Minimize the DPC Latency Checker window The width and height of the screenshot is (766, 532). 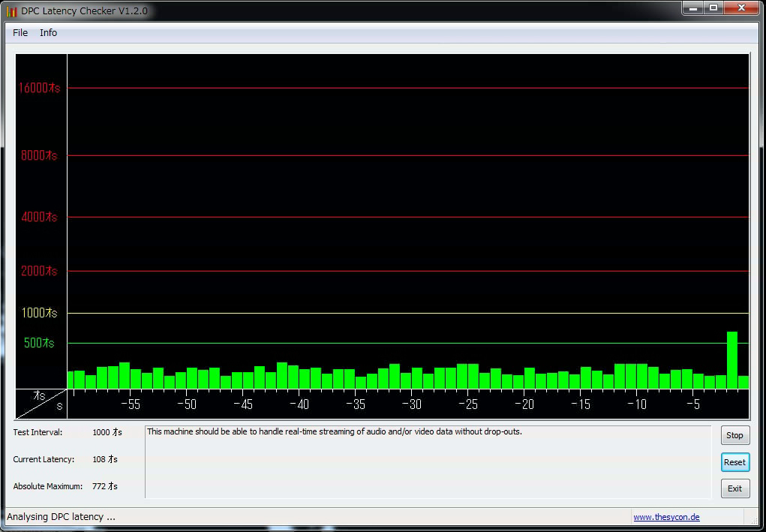[x=693, y=8]
